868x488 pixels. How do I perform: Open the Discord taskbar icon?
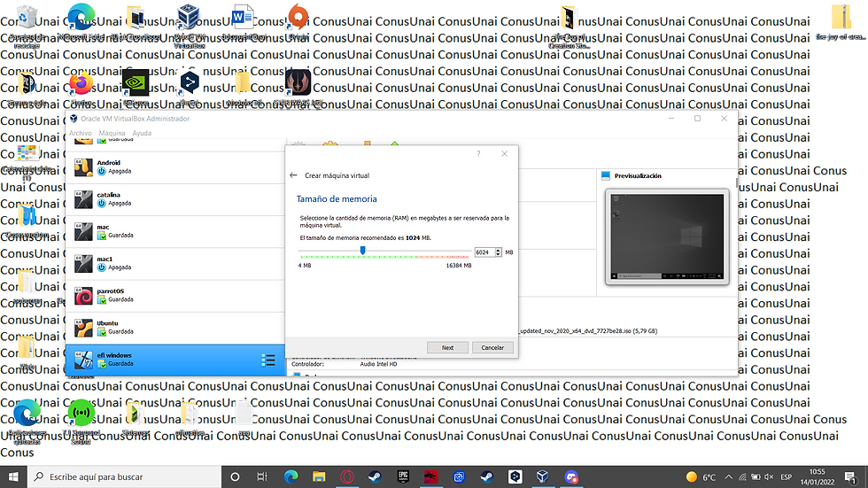click(x=571, y=477)
